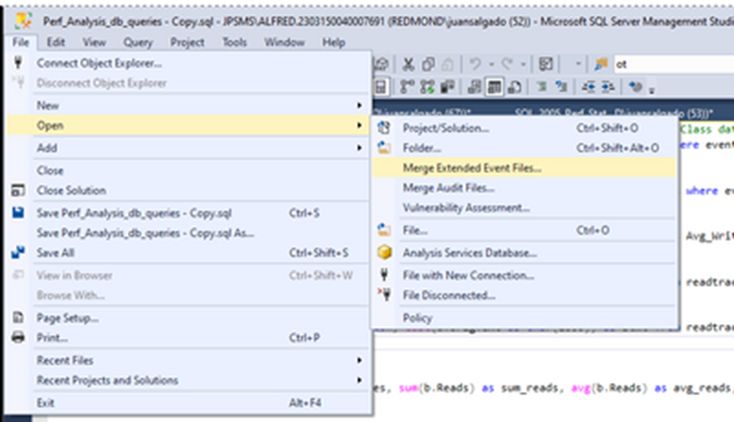Click Comment out selected lines icon

click(542, 87)
